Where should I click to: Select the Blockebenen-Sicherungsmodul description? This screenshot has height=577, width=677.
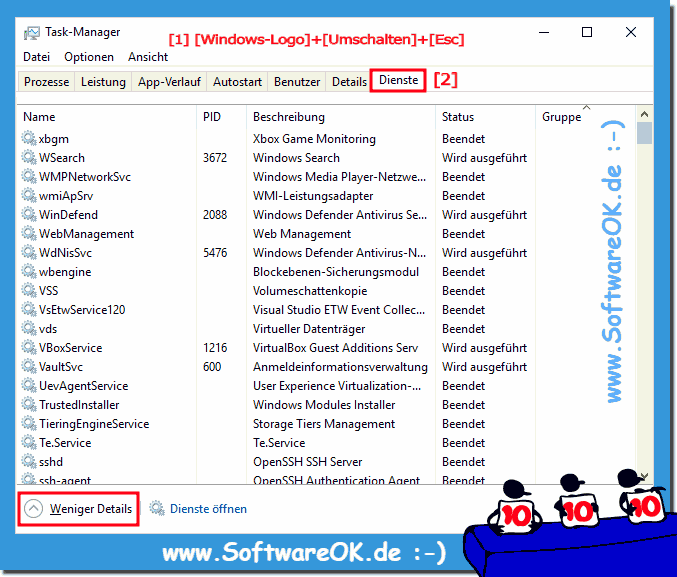[x=336, y=272]
